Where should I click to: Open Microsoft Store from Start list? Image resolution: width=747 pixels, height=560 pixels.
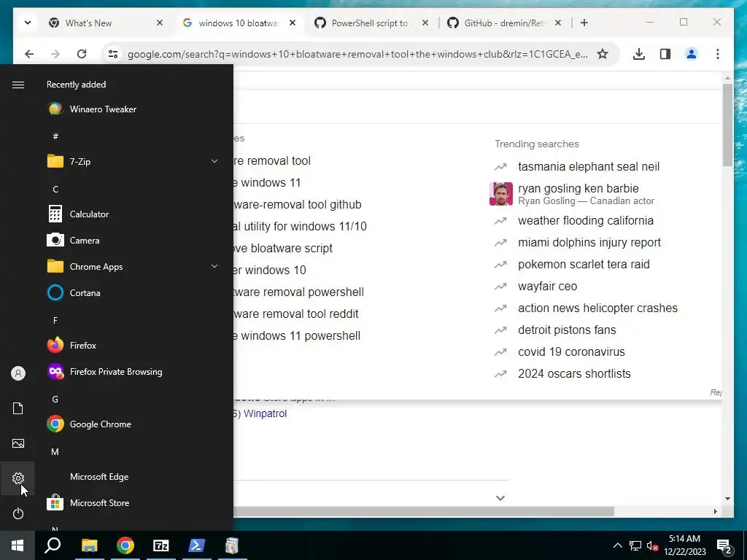pos(134,503)
